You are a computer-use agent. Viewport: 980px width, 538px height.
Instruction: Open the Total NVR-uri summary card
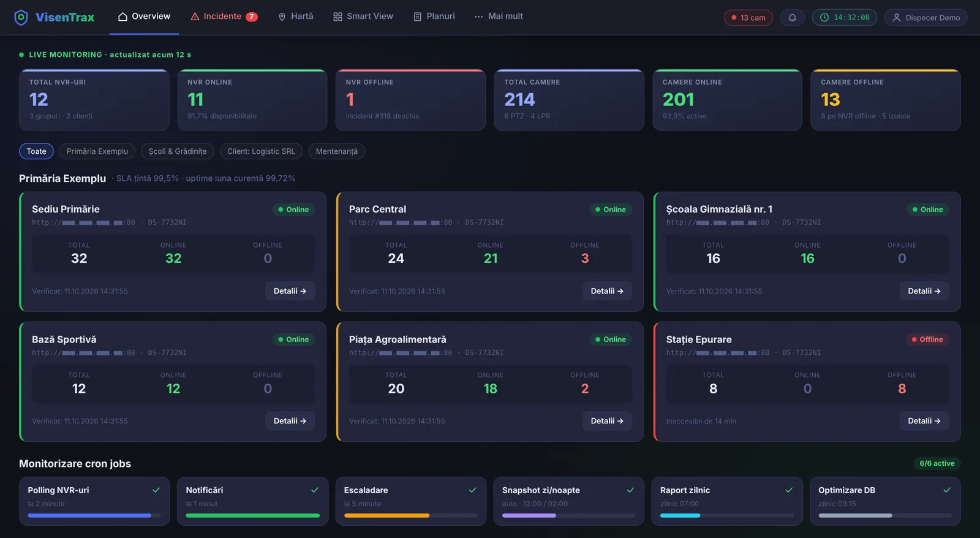click(94, 100)
